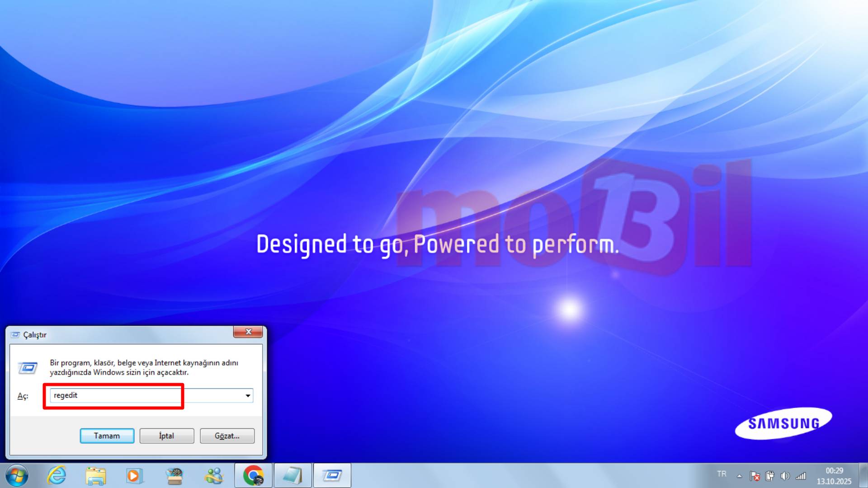Click the power plug tray icon
Image resolution: width=868 pixels, height=488 pixels.
point(770,476)
